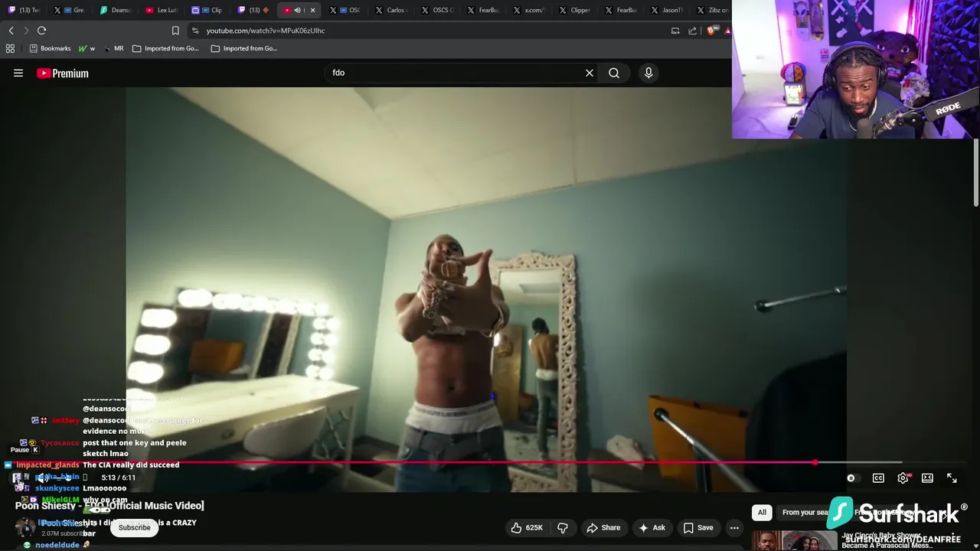
Task: Click the 5:13 / 6:11 time display
Action: [x=118, y=478]
